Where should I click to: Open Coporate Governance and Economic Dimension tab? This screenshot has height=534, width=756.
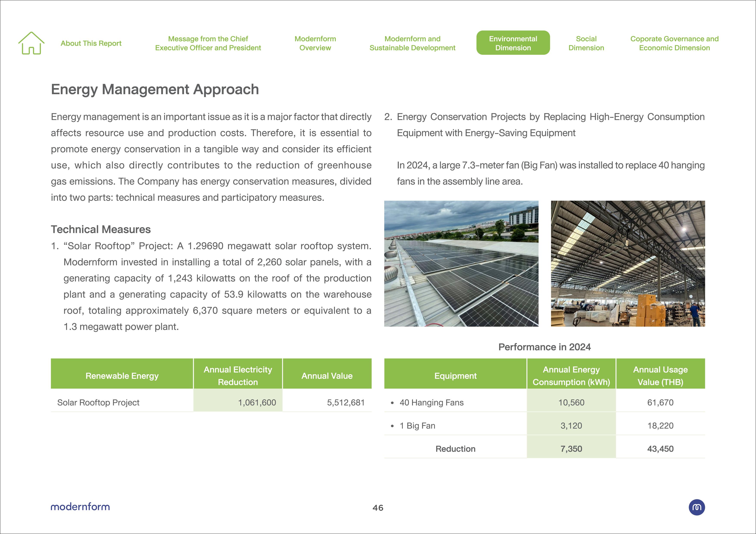(674, 43)
